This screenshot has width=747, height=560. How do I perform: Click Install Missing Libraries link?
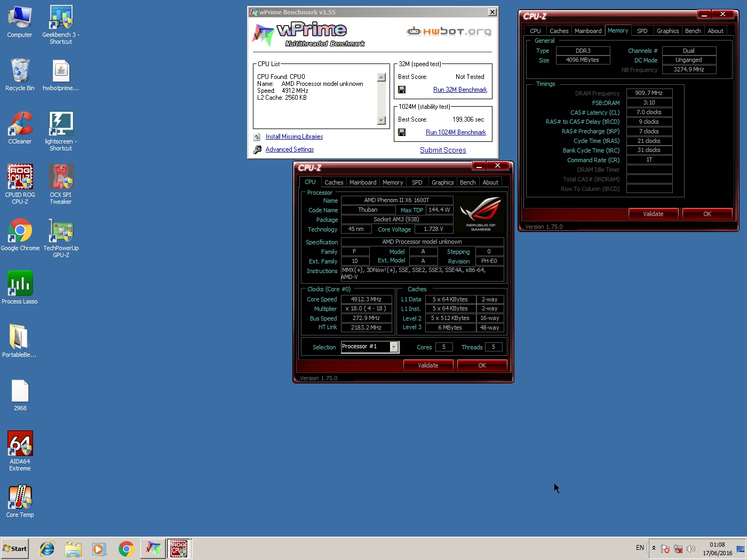(294, 137)
